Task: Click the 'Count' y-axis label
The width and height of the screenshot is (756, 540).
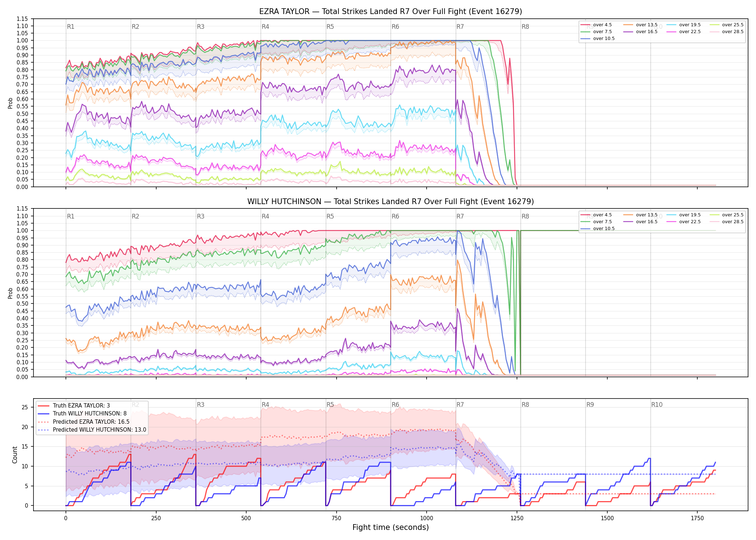Action: click(x=15, y=455)
